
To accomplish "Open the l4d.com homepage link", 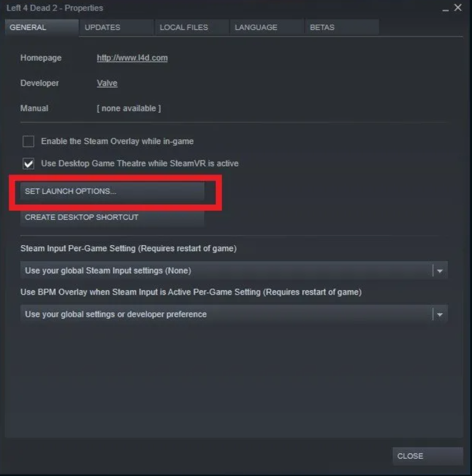I will (x=132, y=58).
